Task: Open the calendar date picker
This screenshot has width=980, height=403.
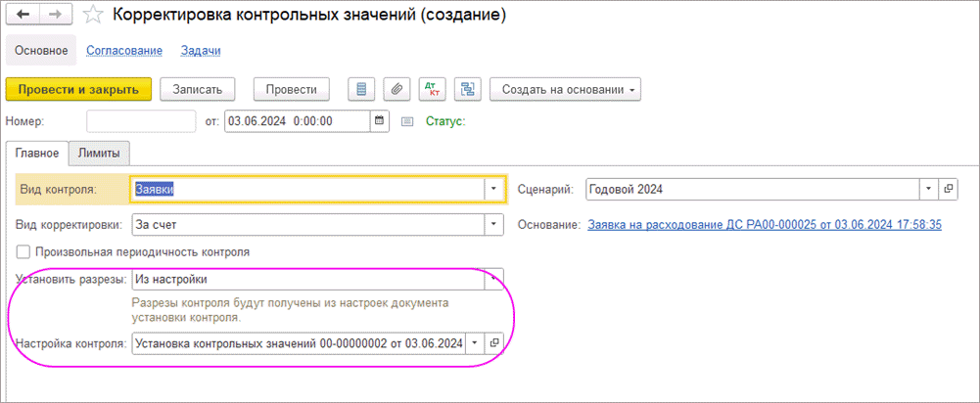Action: (x=380, y=121)
